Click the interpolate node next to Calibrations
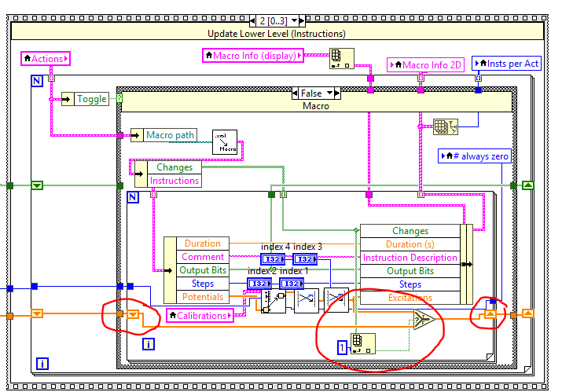This screenshot has height=392, width=562. coord(274,302)
